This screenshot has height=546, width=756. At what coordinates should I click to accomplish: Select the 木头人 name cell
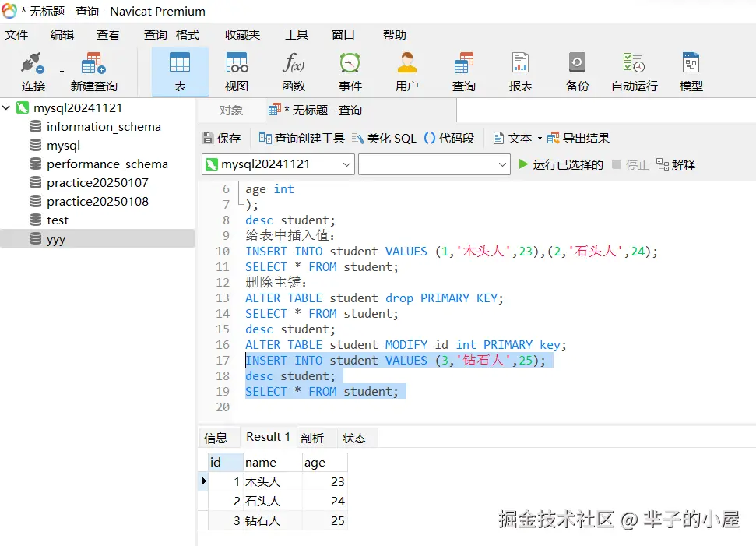(273, 482)
